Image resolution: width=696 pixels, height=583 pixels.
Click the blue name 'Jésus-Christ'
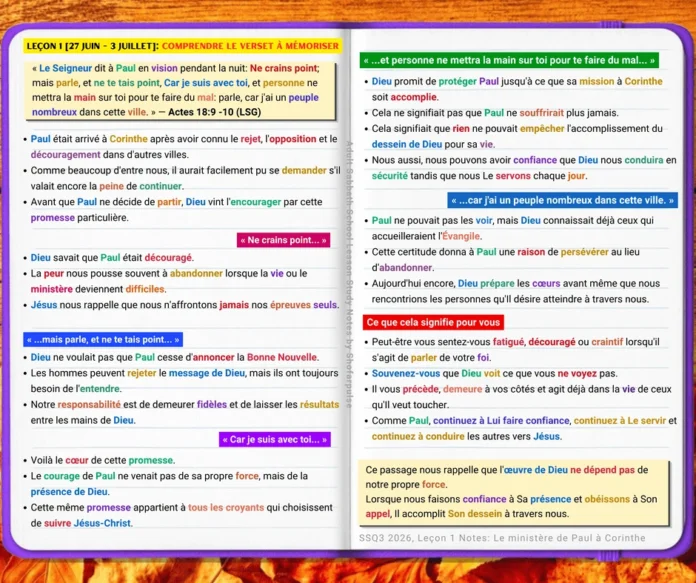point(102,524)
